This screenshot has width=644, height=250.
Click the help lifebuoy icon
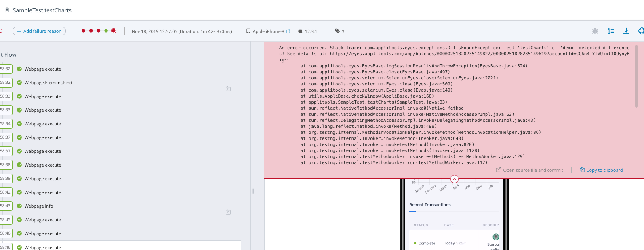[x=641, y=31]
